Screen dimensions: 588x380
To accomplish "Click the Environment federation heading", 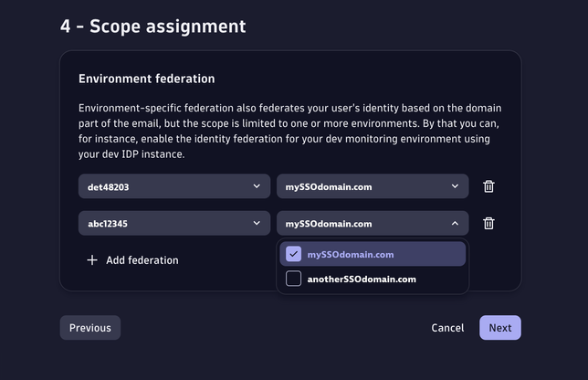I will coord(147,79).
